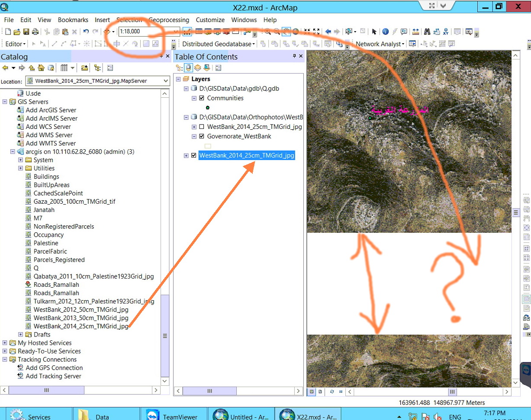Select the ParcelFabric service
Screen dimensions: 531x420
click(50, 251)
